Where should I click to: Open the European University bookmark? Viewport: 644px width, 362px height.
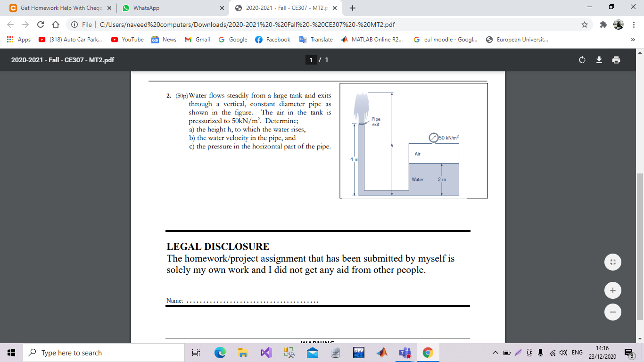pyautogui.click(x=517, y=40)
